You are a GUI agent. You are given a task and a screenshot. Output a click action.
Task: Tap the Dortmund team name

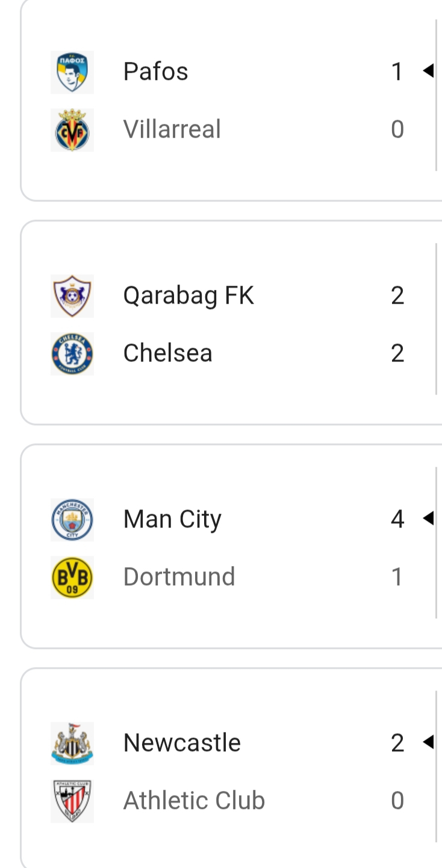coord(179,577)
